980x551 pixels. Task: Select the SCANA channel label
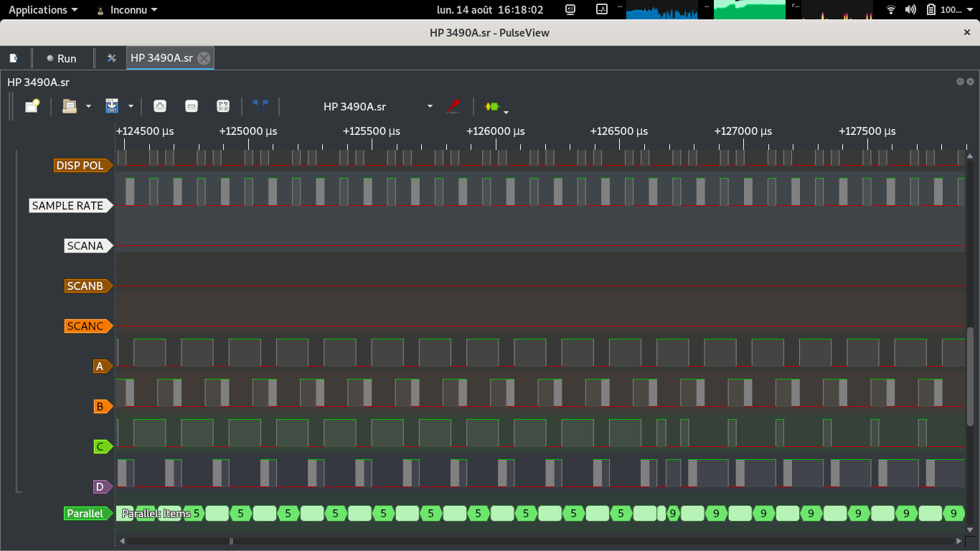pos(89,246)
